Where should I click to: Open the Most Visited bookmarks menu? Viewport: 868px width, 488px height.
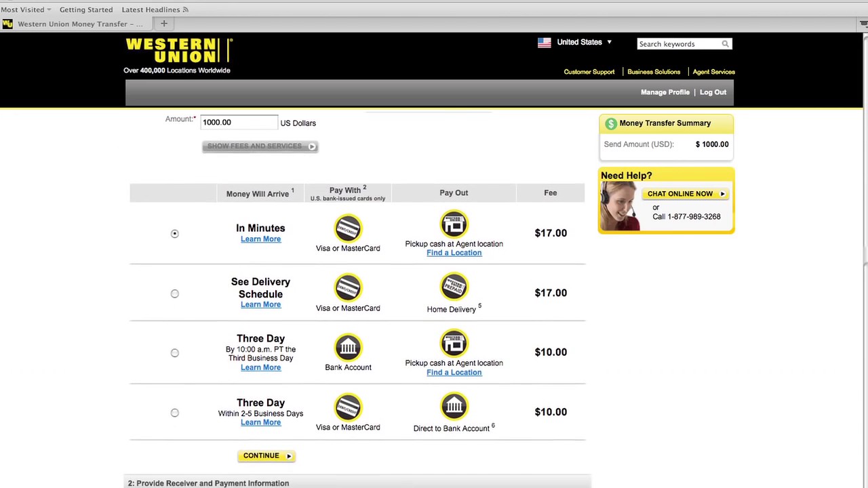(x=26, y=9)
